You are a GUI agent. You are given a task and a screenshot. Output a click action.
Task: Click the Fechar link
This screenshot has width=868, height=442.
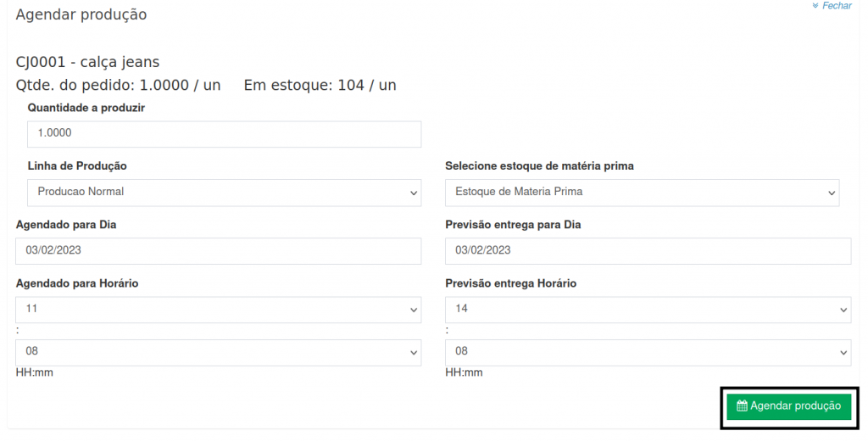click(x=837, y=6)
